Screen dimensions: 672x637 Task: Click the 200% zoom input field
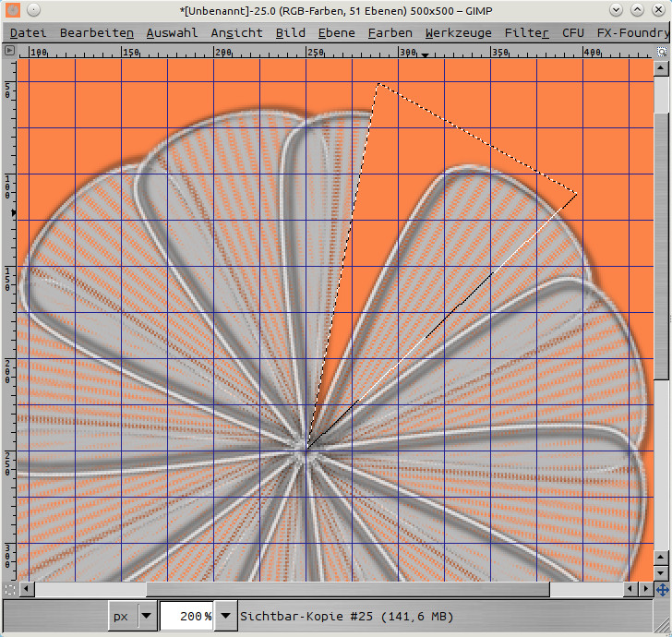click(186, 616)
